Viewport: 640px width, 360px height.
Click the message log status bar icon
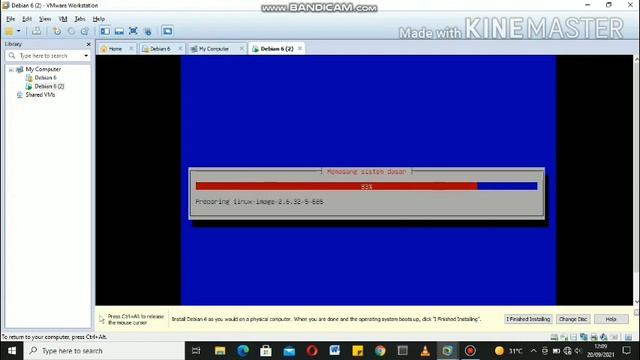click(629, 337)
